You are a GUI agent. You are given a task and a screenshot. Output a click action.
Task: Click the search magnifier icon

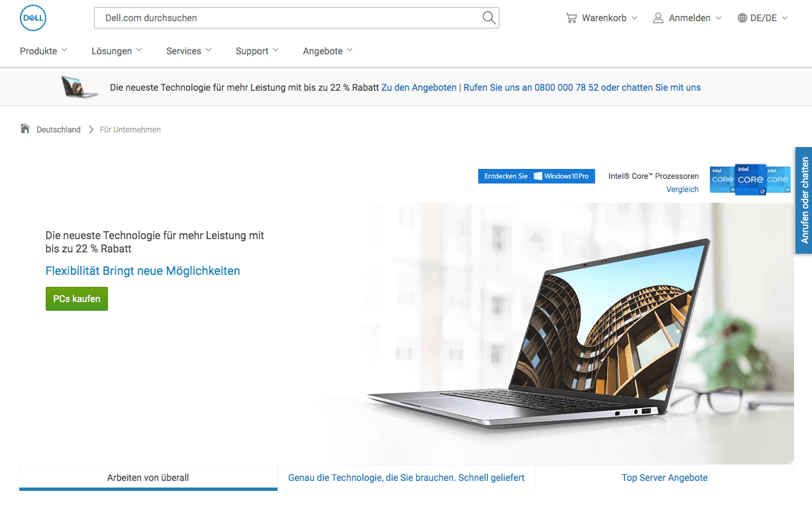point(489,18)
